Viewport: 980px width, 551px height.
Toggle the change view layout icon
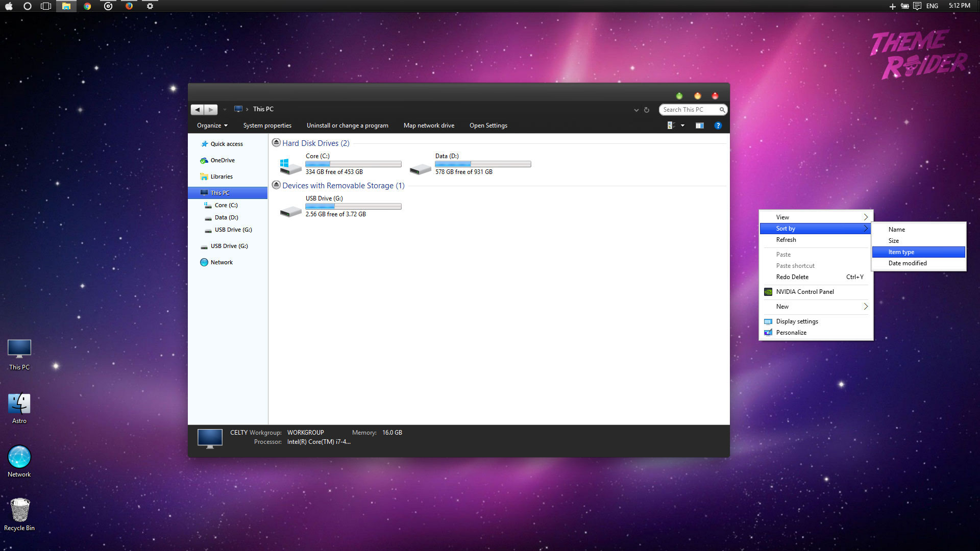point(672,125)
